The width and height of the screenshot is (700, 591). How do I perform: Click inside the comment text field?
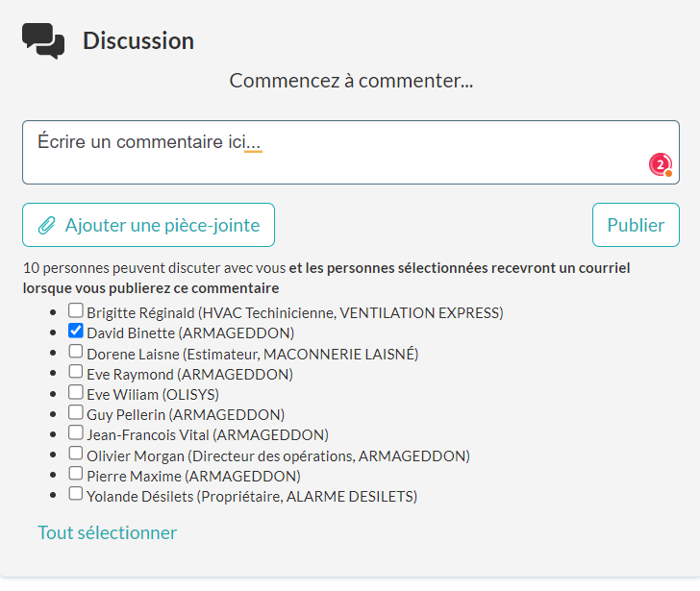coord(351,152)
